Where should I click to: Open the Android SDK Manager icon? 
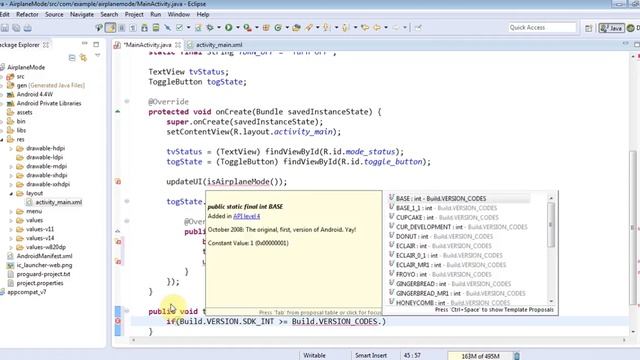tap(144, 28)
